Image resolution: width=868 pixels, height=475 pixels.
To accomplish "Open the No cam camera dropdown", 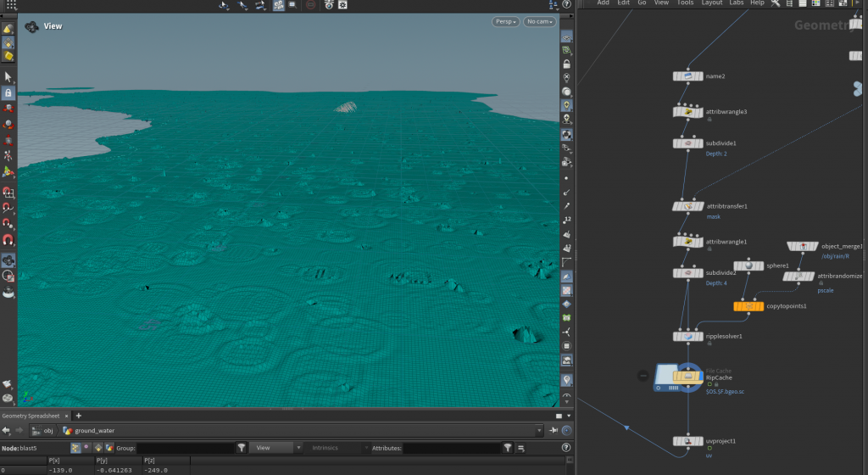I will point(539,21).
